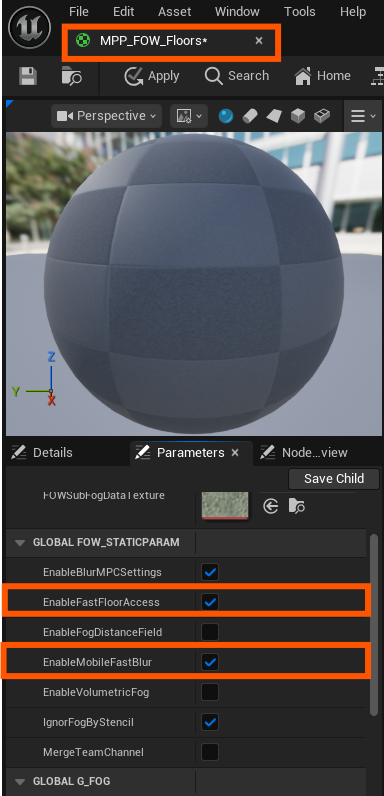Screen dimensions: 384x796
Task: Switch to the Details tab
Action: (43, 453)
